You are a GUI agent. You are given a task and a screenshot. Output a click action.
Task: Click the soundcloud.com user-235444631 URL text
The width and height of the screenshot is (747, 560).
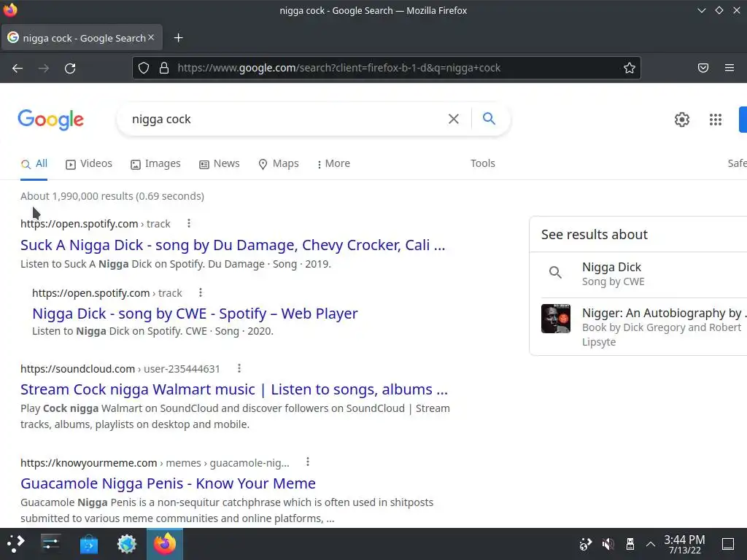coord(120,369)
